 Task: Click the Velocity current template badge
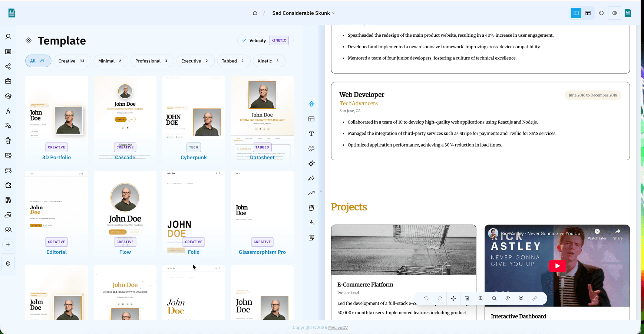coord(265,40)
